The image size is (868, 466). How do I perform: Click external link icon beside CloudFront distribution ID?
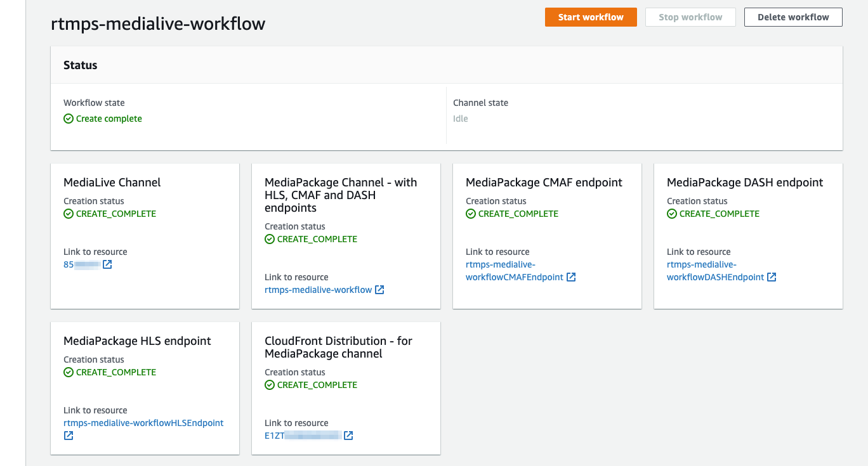pos(348,436)
